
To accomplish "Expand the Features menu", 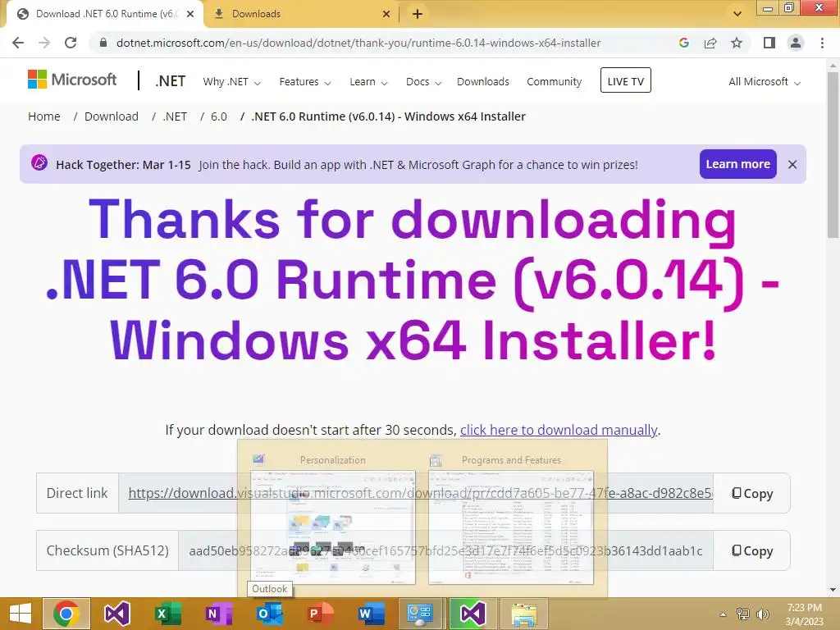I will [305, 82].
